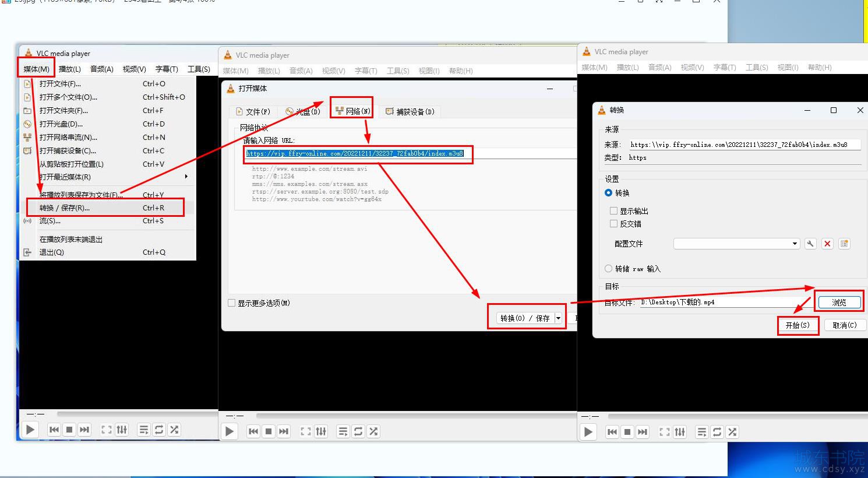868x478 pixels.
Task: Click 浏览 button for target file
Action: tap(839, 302)
